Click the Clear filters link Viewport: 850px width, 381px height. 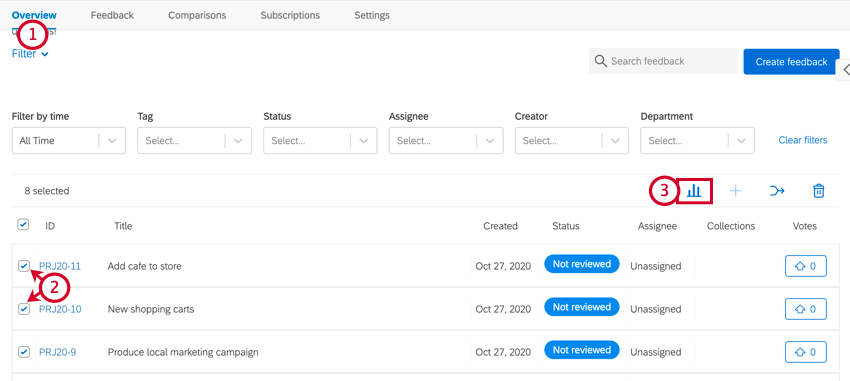point(803,140)
